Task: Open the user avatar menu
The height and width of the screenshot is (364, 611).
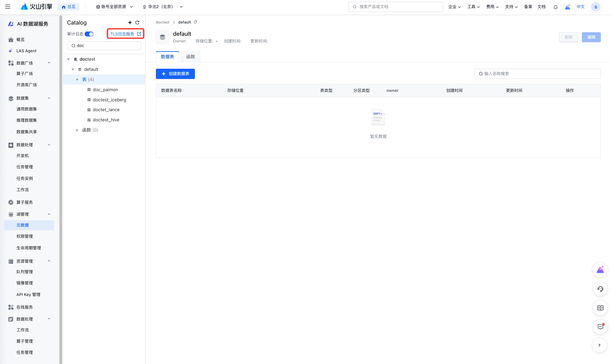Action: tap(596, 7)
